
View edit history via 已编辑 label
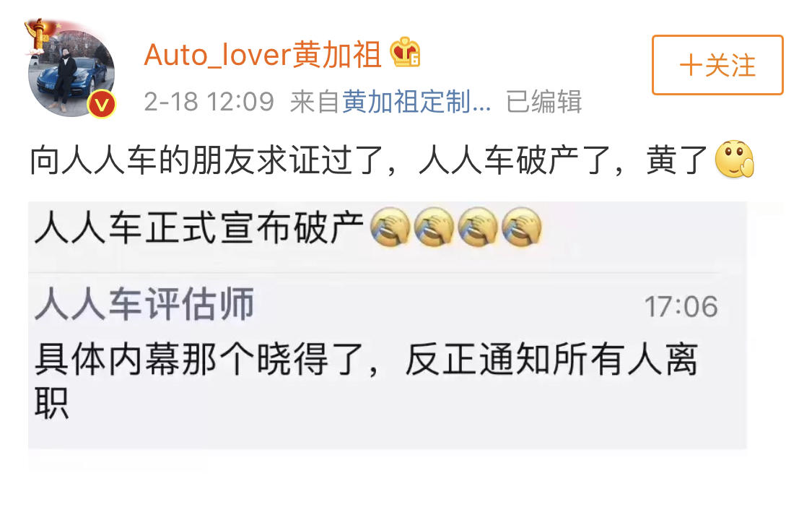544,101
